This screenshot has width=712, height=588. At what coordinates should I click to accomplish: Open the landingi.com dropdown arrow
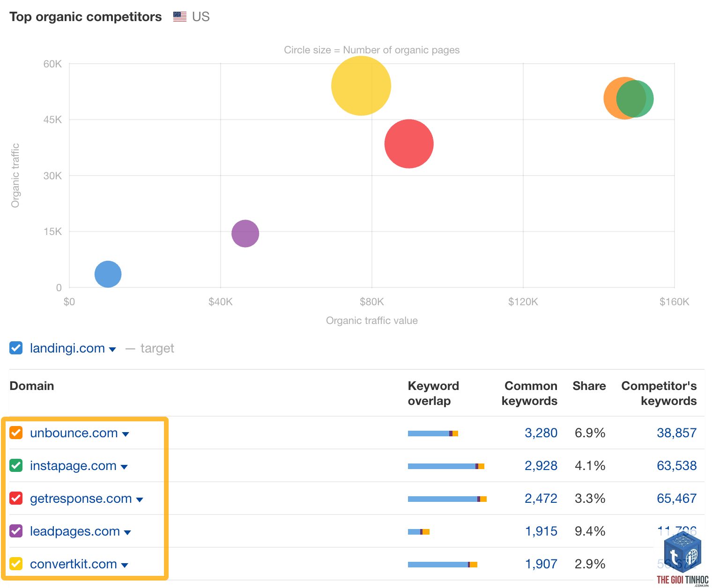pyautogui.click(x=112, y=350)
